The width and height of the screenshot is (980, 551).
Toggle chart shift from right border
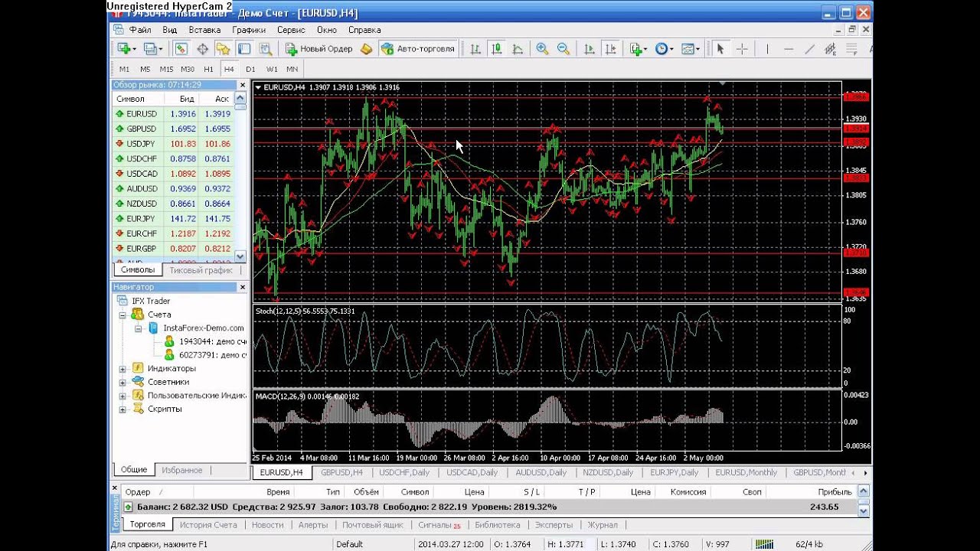click(x=610, y=48)
